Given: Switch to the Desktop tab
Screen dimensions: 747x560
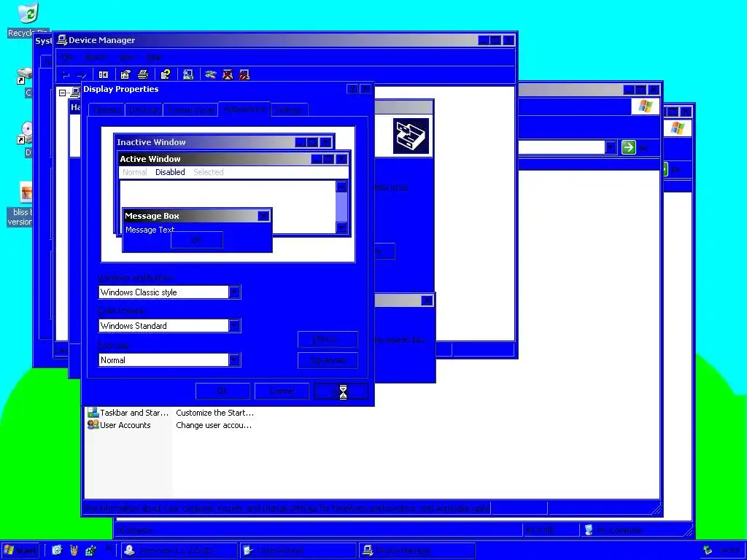Looking at the screenshot, I should (x=144, y=110).
